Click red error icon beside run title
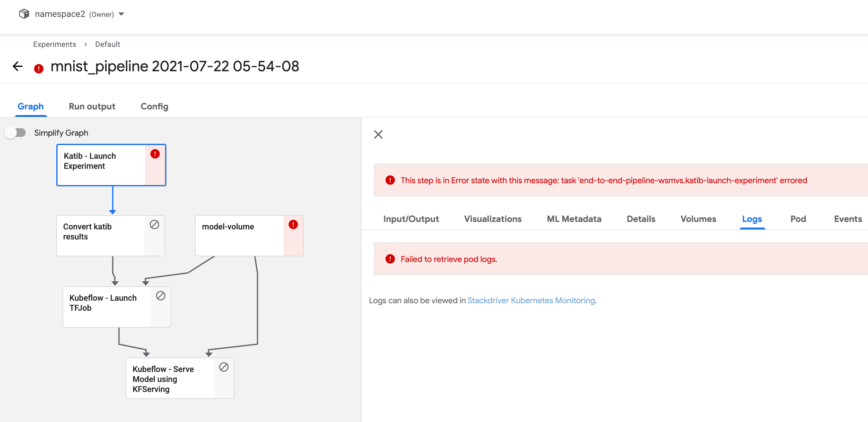The height and width of the screenshot is (422, 868). tap(39, 69)
